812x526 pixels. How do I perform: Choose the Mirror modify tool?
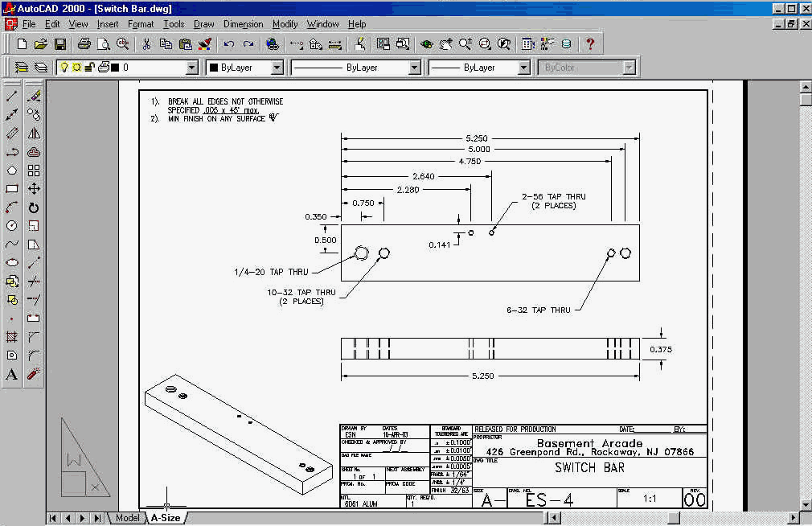(x=34, y=134)
